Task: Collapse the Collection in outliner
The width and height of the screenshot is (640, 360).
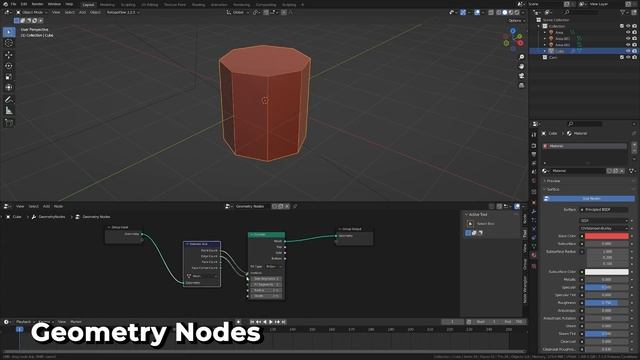Action: point(539,26)
